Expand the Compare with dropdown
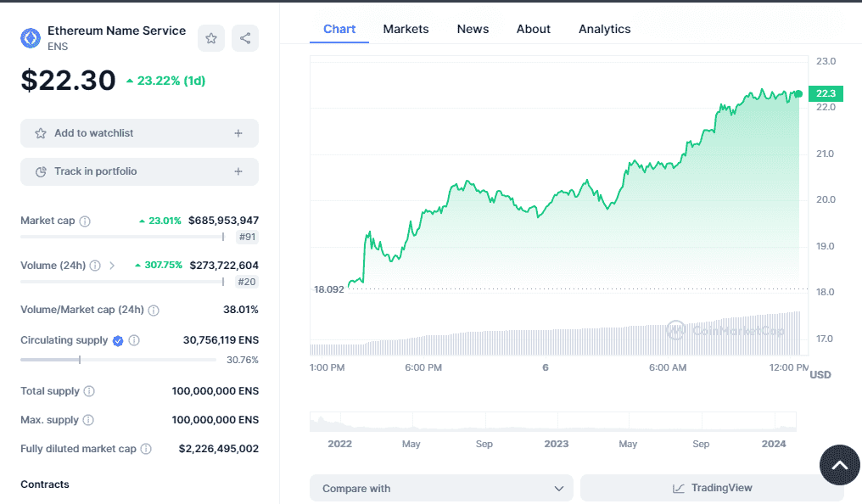The image size is (862, 504). pos(441,488)
